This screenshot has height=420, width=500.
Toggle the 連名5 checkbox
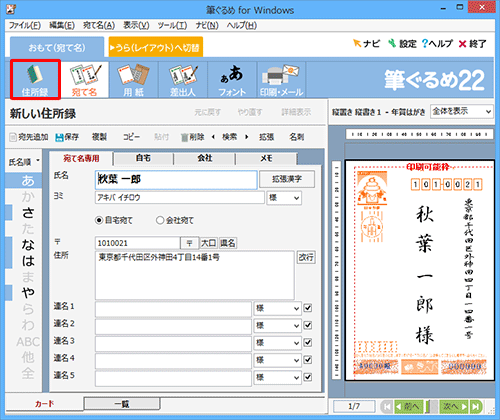tap(308, 377)
